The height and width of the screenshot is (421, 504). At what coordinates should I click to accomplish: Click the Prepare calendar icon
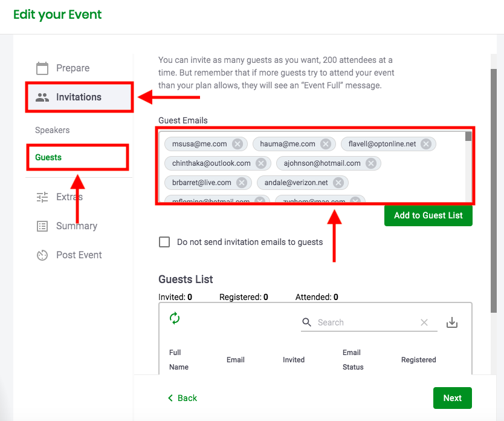point(42,68)
